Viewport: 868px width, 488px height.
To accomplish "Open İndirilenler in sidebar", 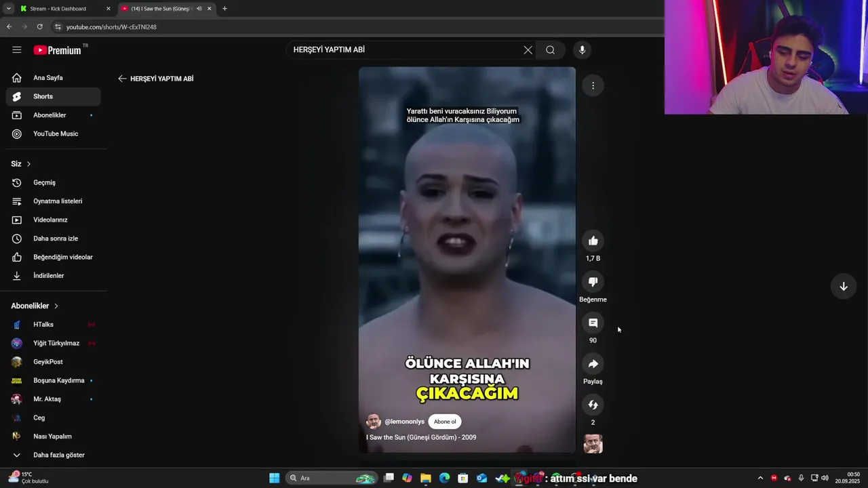I will [x=53, y=276].
